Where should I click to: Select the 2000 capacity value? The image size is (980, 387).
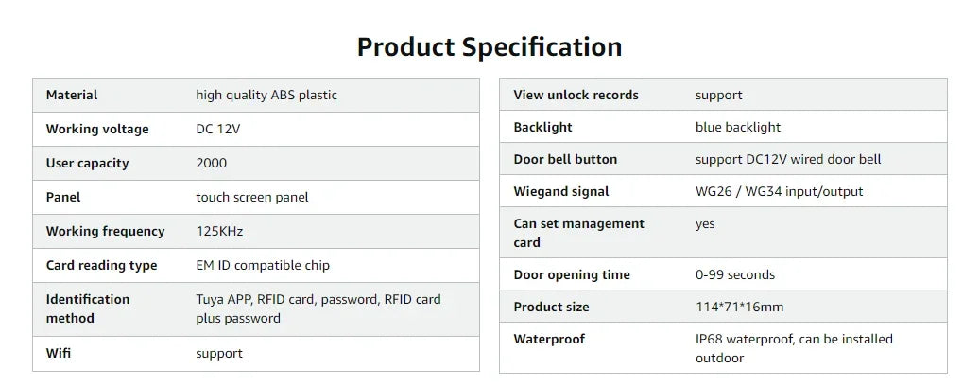pos(212,163)
